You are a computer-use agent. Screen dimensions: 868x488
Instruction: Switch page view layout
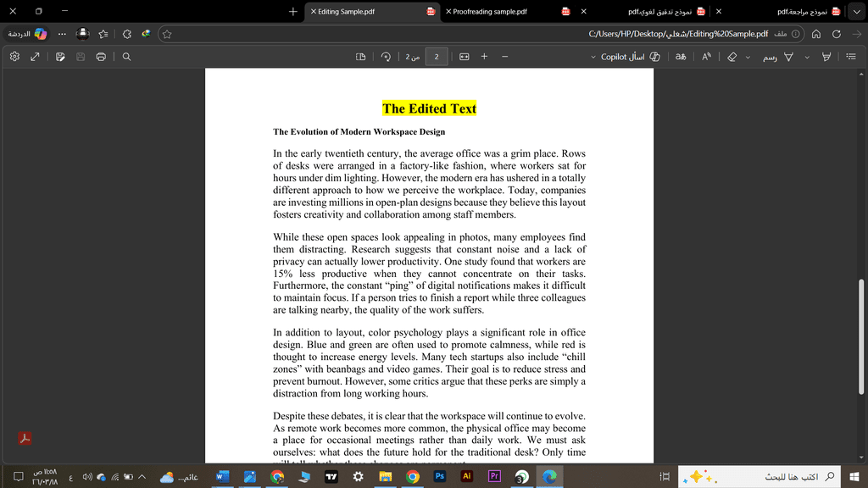coord(360,57)
